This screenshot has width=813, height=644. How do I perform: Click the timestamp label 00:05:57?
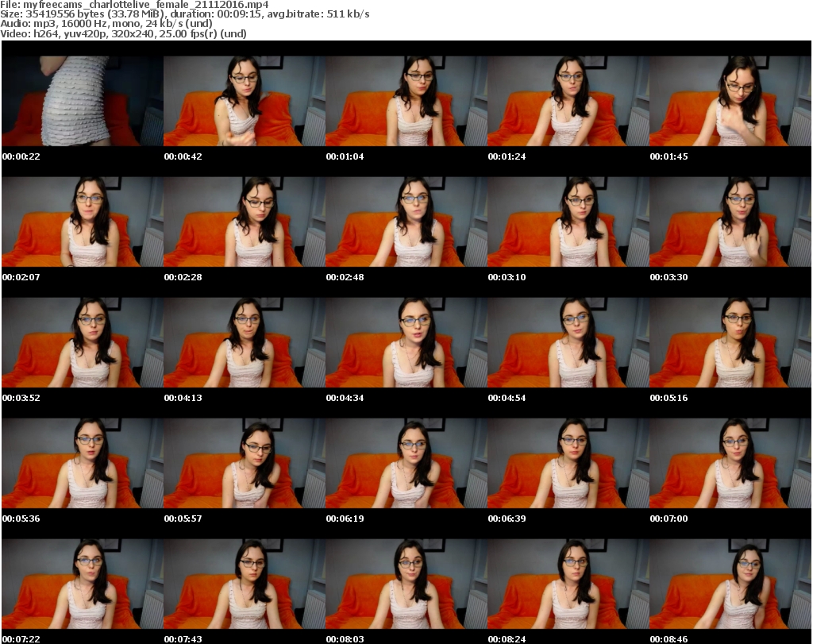(183, 519)
